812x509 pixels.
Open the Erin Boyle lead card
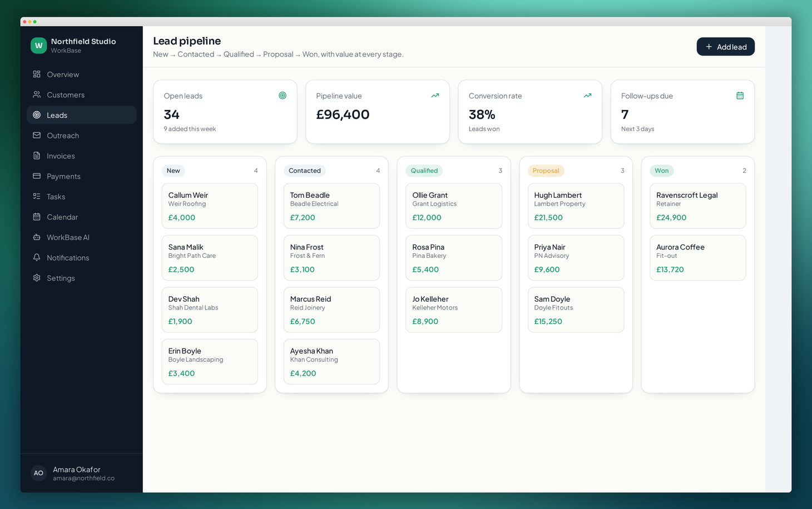[210, 362]
